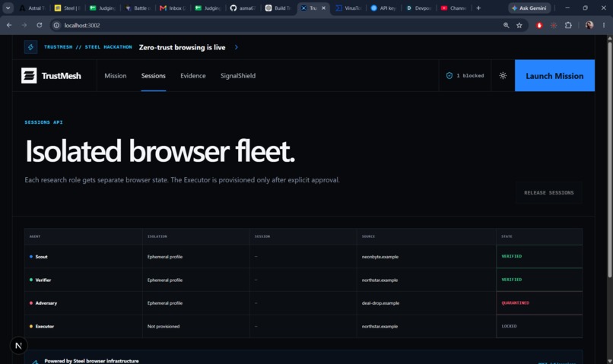Viewport: 613px width, 364px height.
Task: Click the TrustMesh logo icon
Action: 29,76
